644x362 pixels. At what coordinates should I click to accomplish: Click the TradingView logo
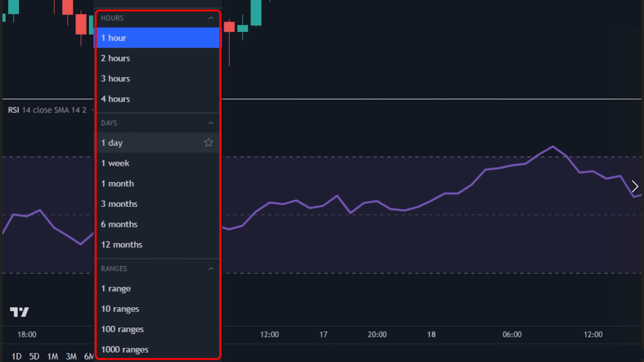19,312
